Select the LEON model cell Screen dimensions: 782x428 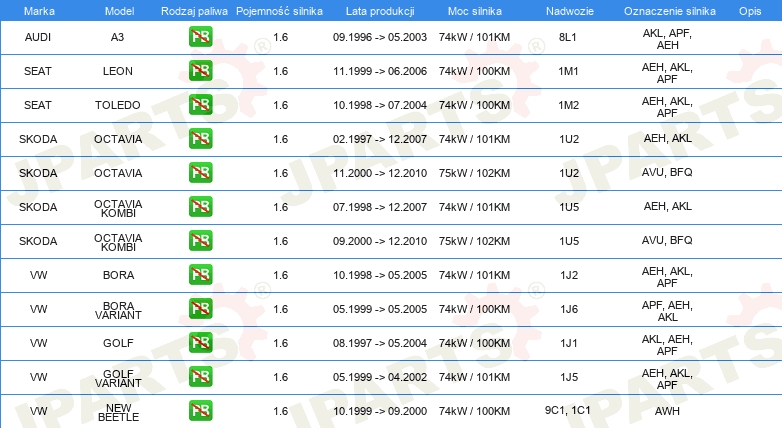tap(118, 71)
